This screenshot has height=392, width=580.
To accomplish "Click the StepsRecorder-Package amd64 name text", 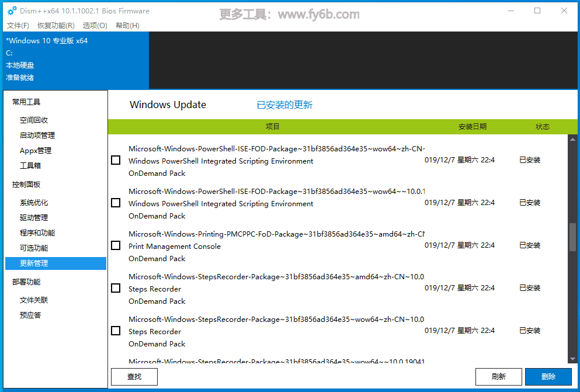I will point(276,276).
